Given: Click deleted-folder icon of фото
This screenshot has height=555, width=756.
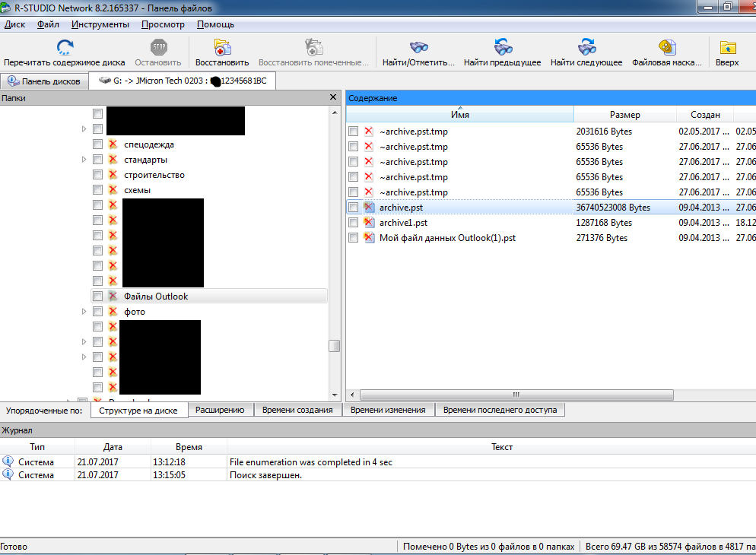Looking at the screenshot, I should [x=113, y=311].
